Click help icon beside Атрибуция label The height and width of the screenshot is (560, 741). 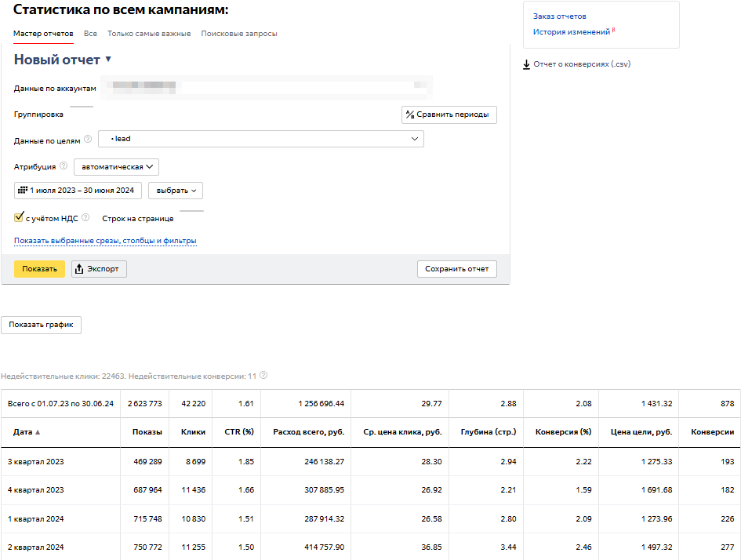click(x=64, y=166)
